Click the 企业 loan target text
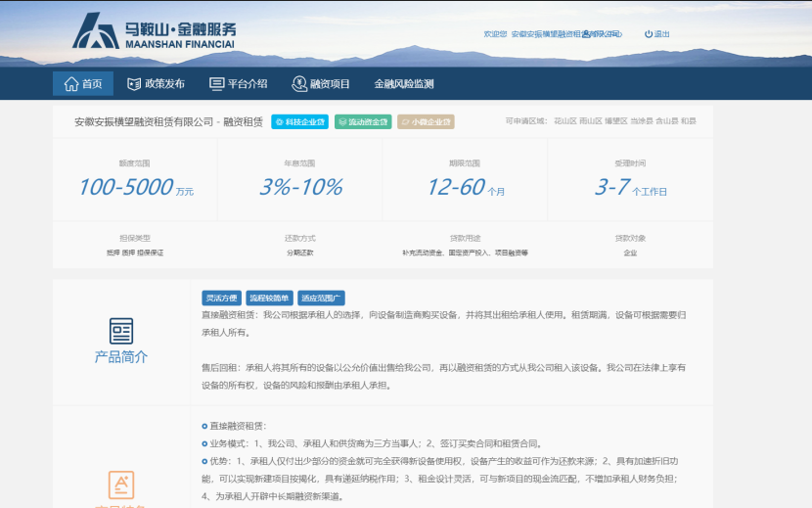Screen dimensions: 812x508 pos(630,253)
